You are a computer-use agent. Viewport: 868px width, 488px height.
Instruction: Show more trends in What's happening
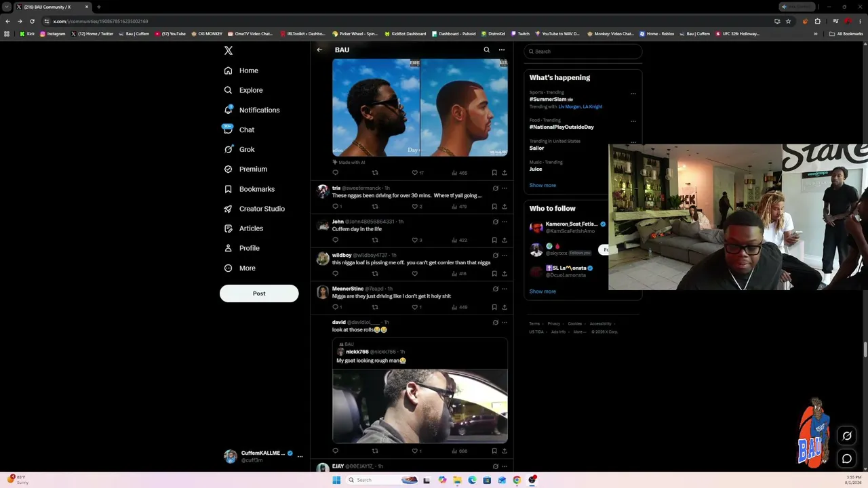pos(542,185)
